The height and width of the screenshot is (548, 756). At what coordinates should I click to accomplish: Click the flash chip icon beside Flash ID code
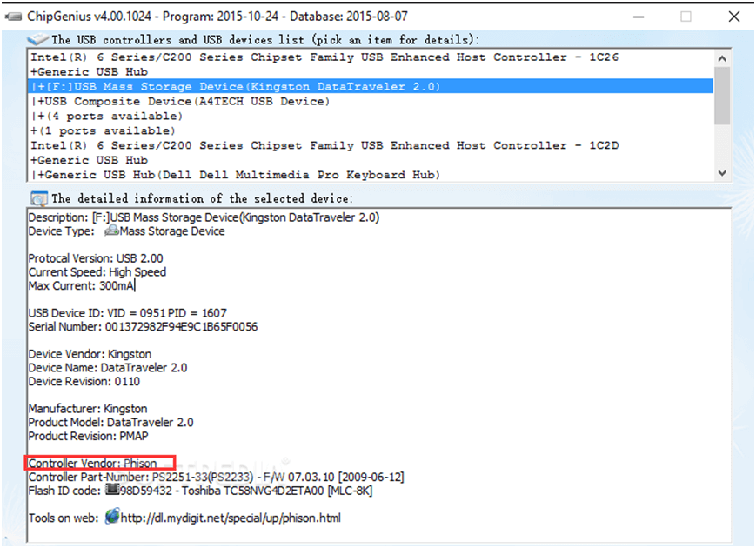(x=112, y=491)
